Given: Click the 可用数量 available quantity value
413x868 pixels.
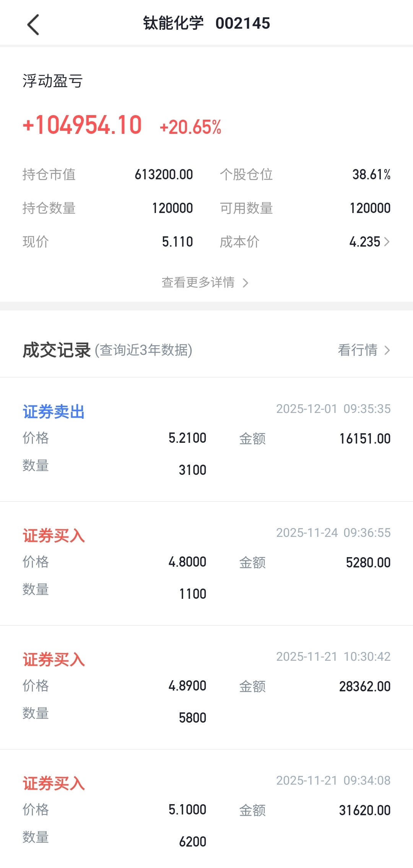Looking at the screenshot, I should point(370,208).
